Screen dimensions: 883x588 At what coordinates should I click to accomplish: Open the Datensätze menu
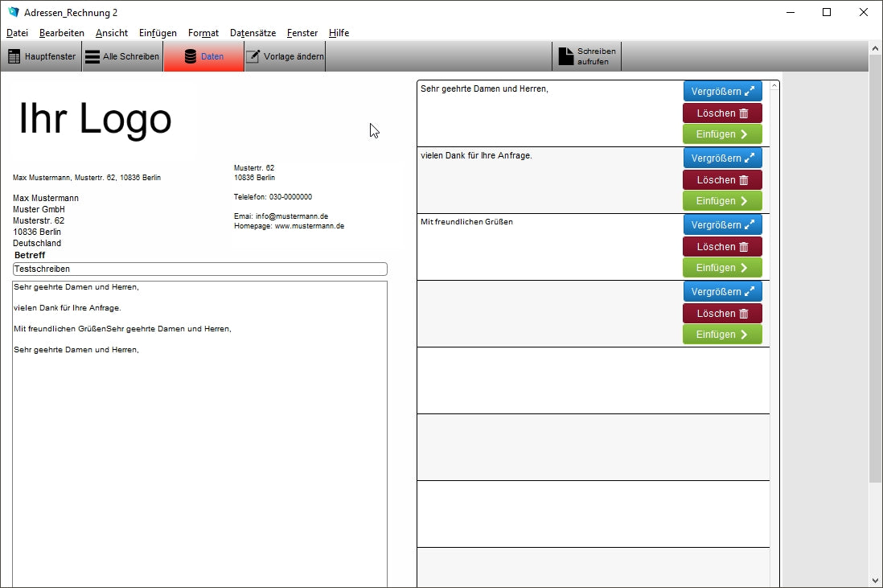[253, 33]
